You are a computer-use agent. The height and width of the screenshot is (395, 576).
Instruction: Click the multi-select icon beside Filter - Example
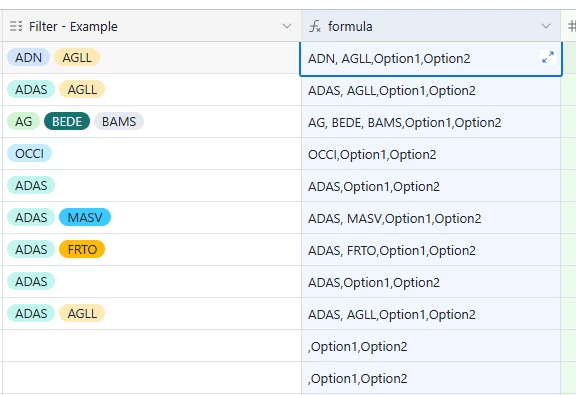click(16, 26)
